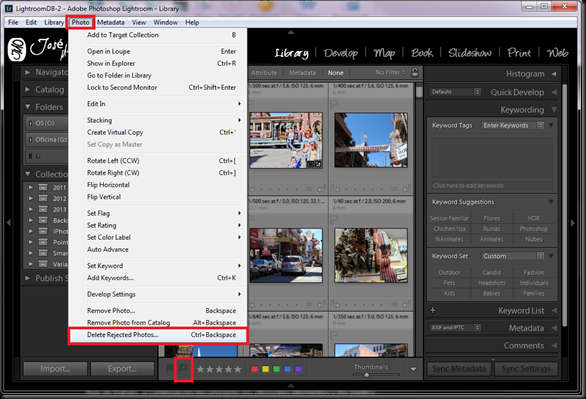
Task: Select the Attribute filter tab
Action: tap(264, 73)
